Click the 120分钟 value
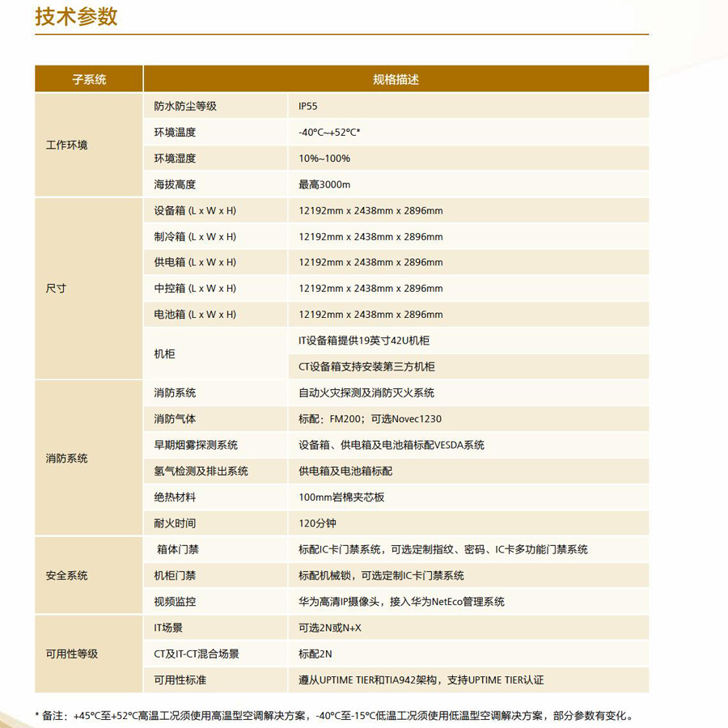This screenshot has height=728, width=728. pyautogui.click(x=317, y=523)
